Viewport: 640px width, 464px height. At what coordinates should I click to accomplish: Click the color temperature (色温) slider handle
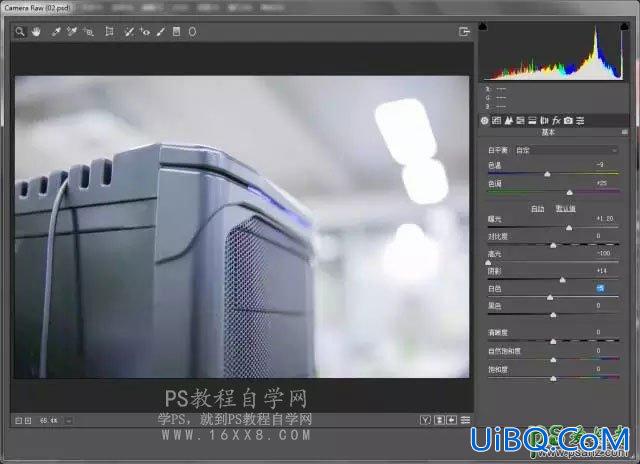pyautogui.click(x=547, y=174)
